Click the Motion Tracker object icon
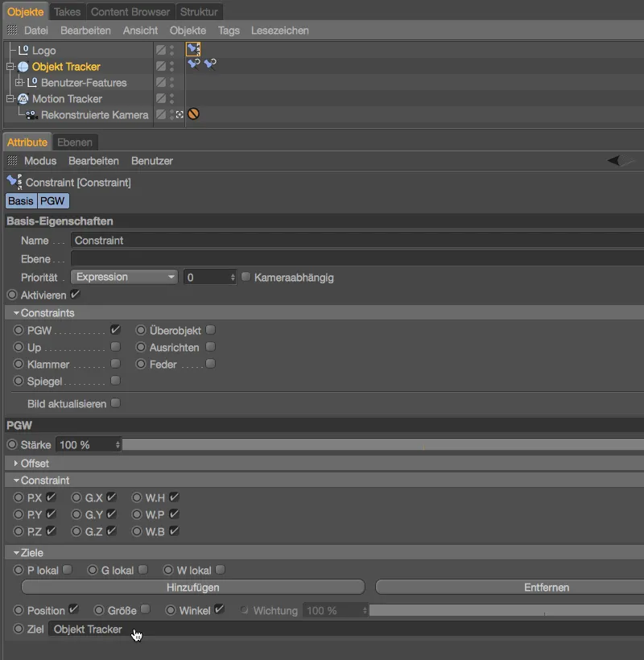Screen dimensions: 644x660 point(23,99)
